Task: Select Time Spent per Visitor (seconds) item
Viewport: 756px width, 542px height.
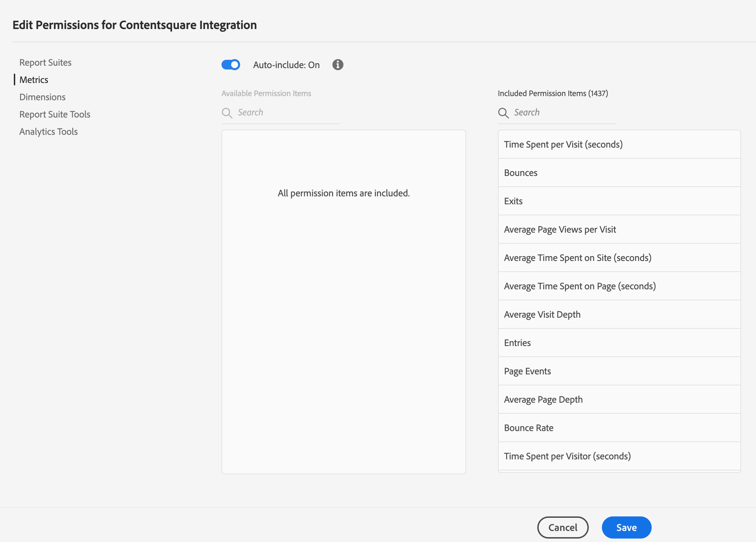Action: (x=619, y=456)
